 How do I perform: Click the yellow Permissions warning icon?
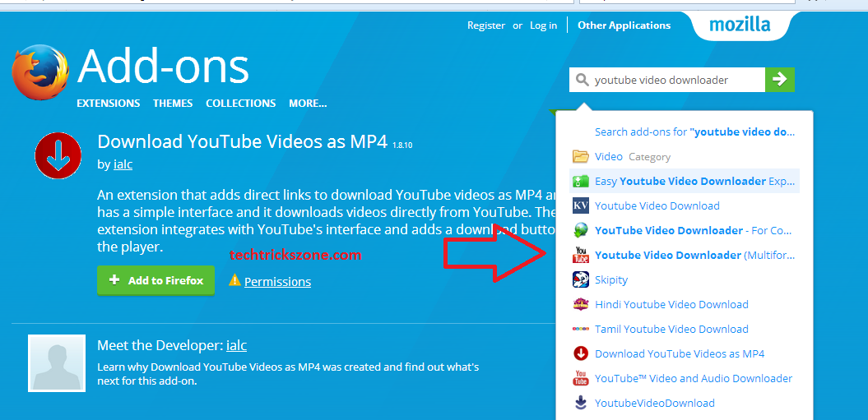(234, 280)
